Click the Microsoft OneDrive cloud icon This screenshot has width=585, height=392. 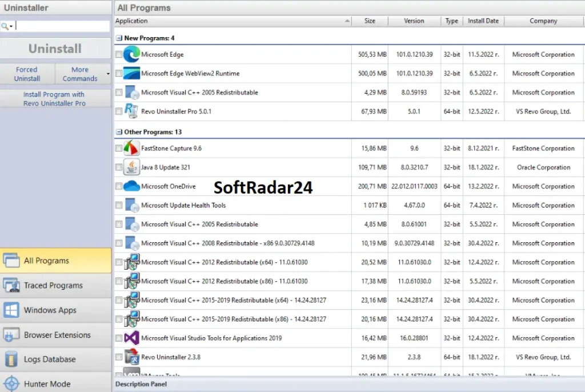click(131, 186)
